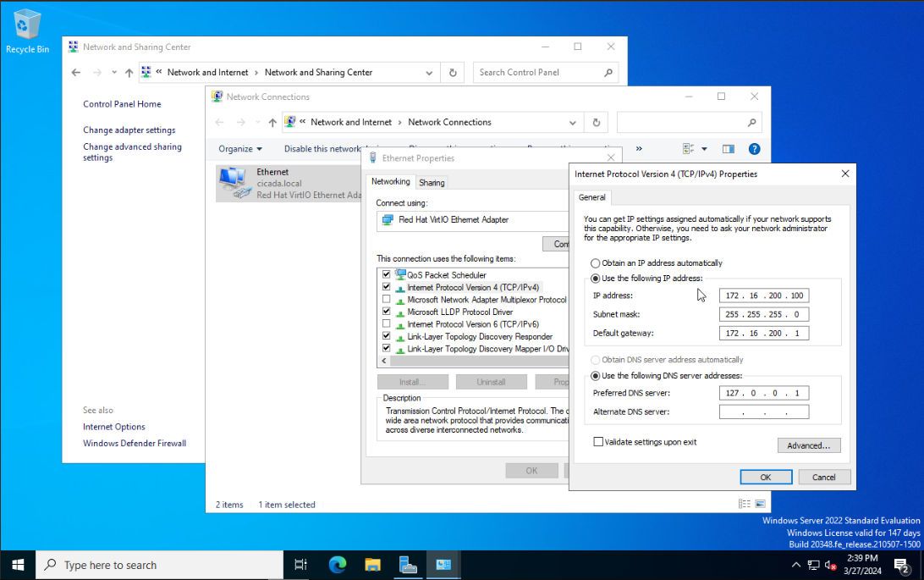Image resolution: width=924 pixels, height=580 pixels.
Task: Open recent locations dropdown in Network and Sharing Center
Action: 113,73
